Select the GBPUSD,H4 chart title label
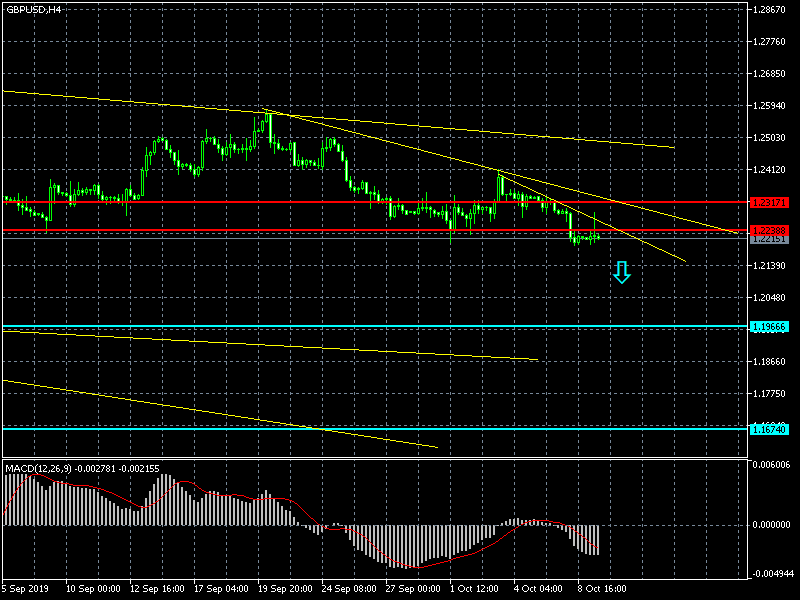Image resolution: width=800 pixels, height=600 pixels. [x=32, y=9]
